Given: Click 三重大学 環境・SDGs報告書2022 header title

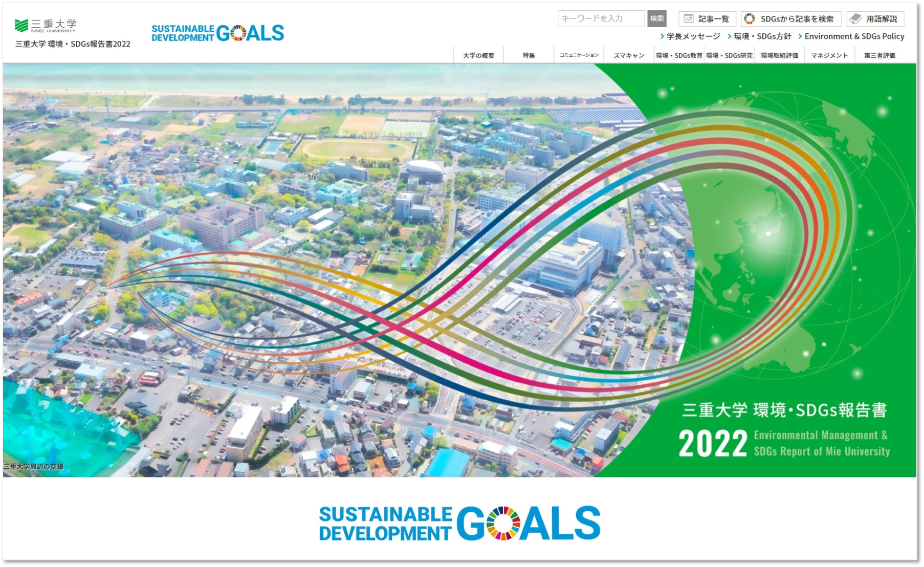Looking at the screenshot, I should [x=73, y=44].
